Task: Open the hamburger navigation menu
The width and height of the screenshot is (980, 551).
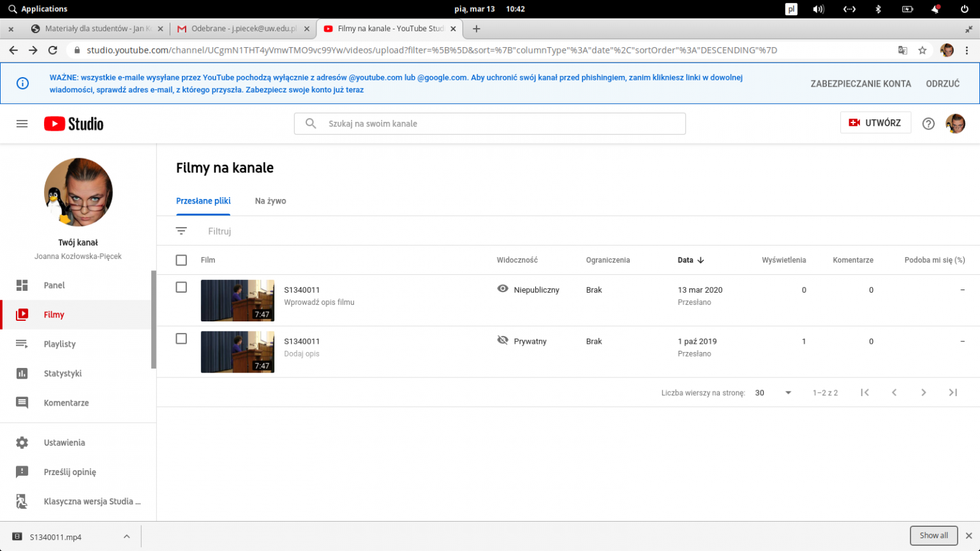Action: tap(22, 124)
